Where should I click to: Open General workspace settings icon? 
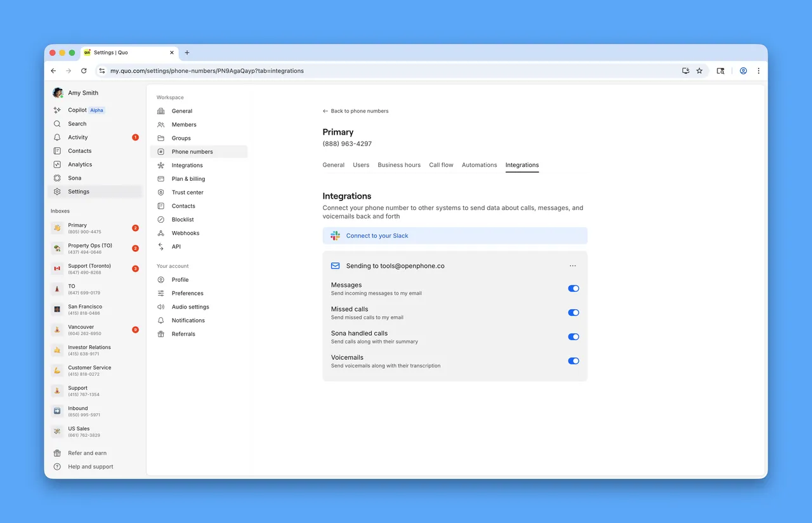coord(161,111)
